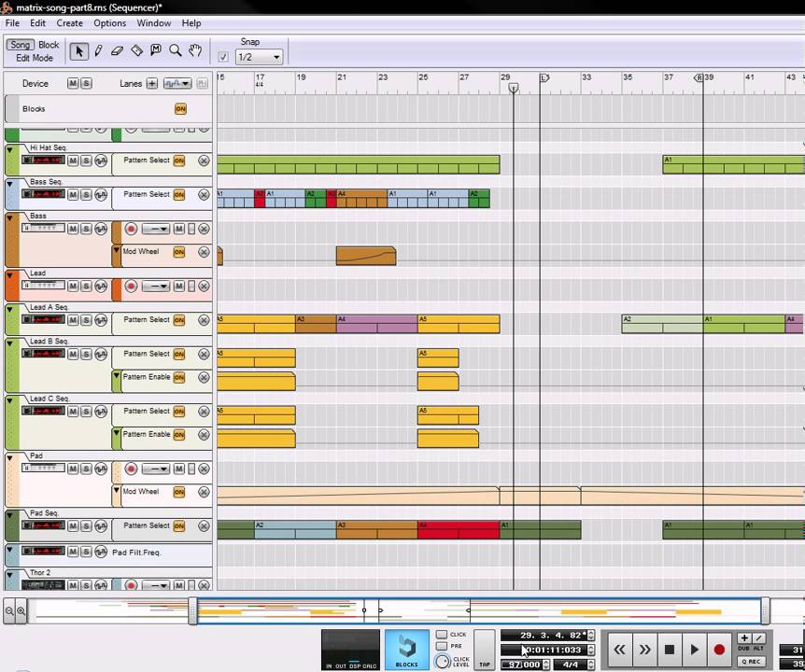Viewport: 805px width, 672px height.
Task: Select the Eraser tool
Action: (117, 50)
